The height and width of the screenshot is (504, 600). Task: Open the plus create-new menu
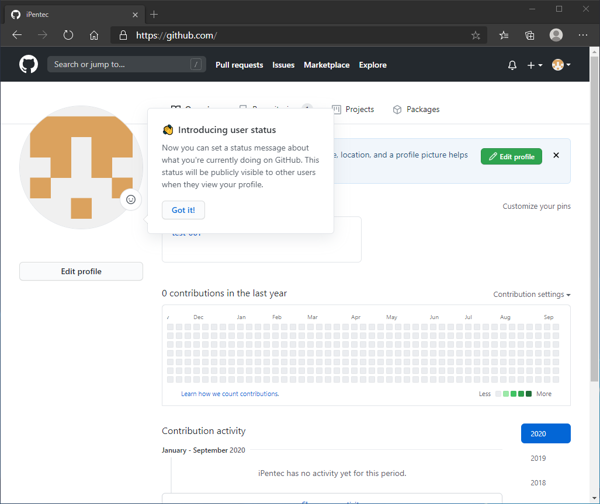click(534, 65)
